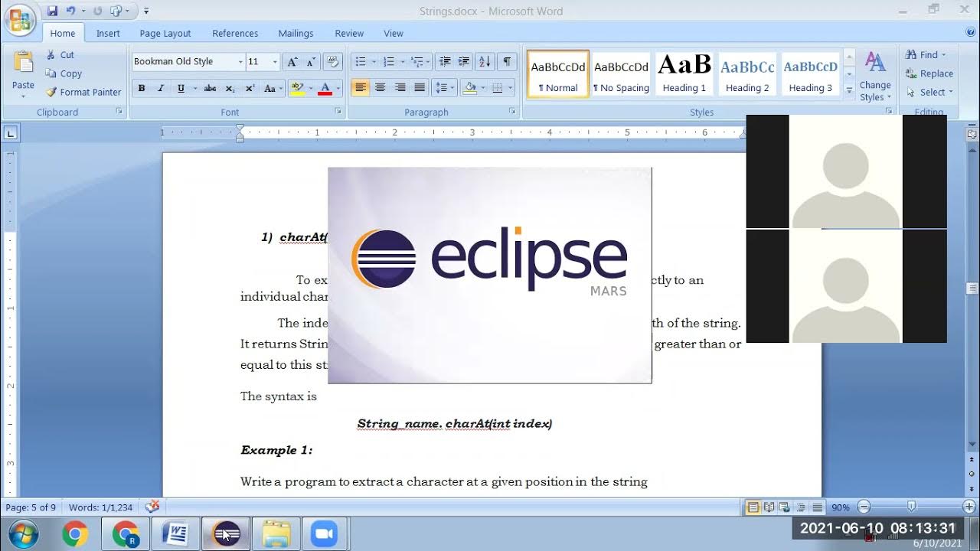Click the proofing errors status icon
Image resolution: width=980 pixels, height=551 pixels.
pyautogui.click(x=152, y=507)
